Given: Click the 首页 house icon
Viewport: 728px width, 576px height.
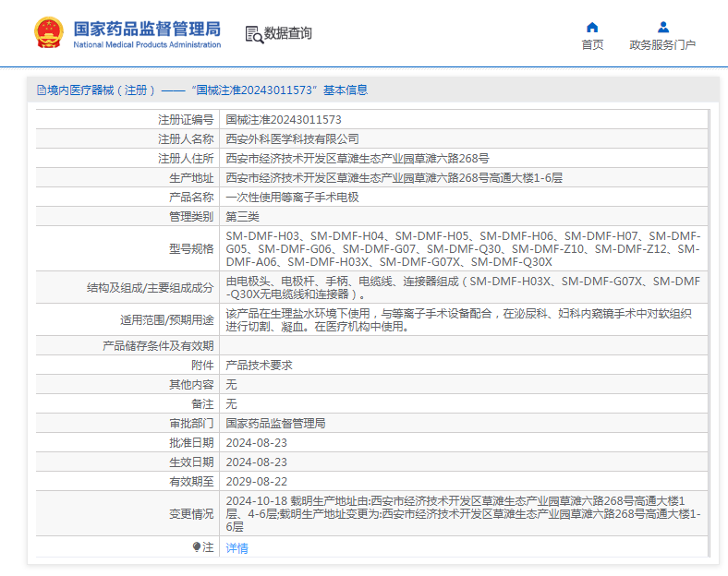Looking at the screenshot, I should [x=592, y=27].
